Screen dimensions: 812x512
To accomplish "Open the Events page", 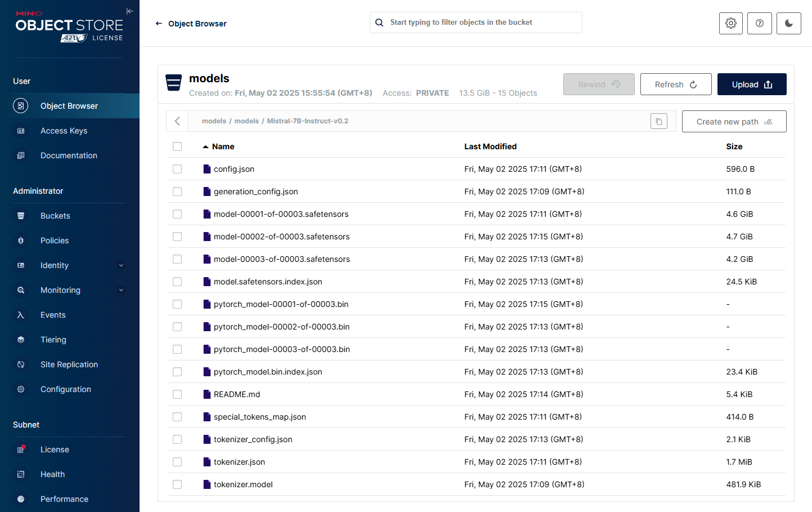I will [70, 315].
